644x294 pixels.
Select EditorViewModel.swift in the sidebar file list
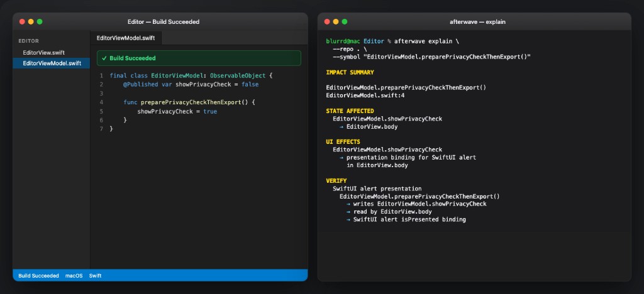point(52,63)
